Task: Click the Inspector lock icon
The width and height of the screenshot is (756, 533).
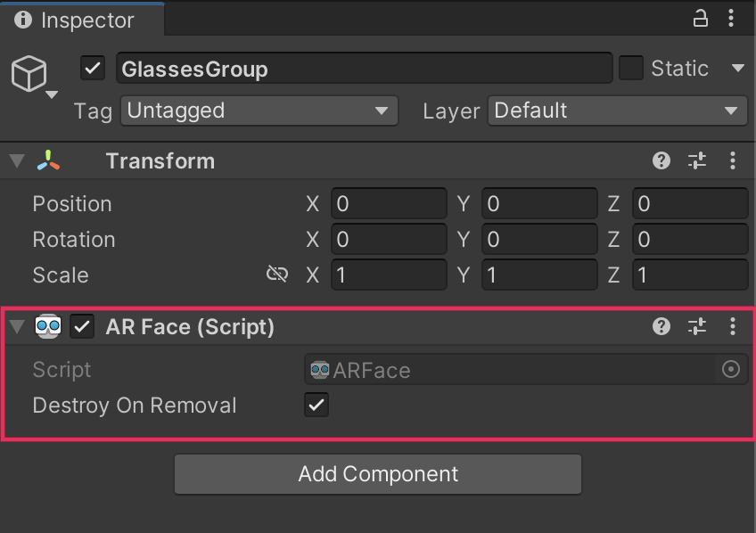Action: pyautogui.click(x=701, y=19)
